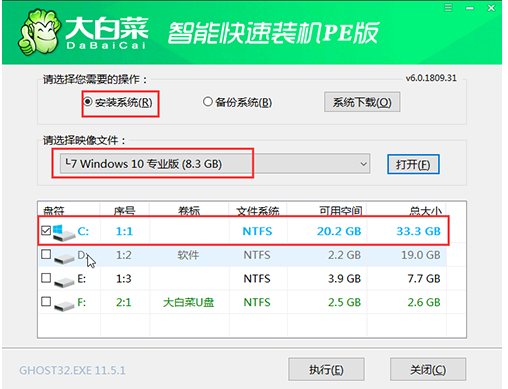The width and height of the screenshot is (508, 389).
Task: Minimize the DaBaiCai installer window
Action: (470, 8)
